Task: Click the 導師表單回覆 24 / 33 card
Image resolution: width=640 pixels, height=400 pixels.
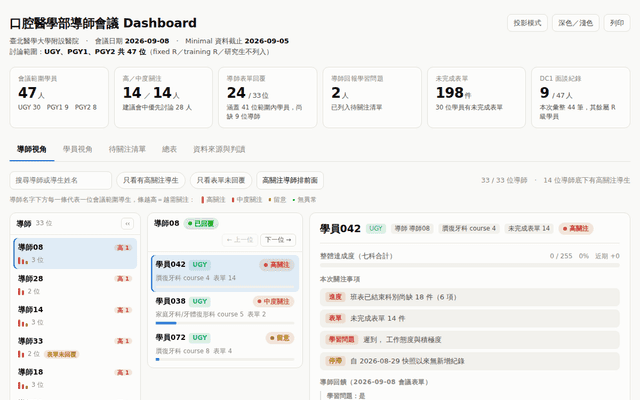Action: (268, 98)
